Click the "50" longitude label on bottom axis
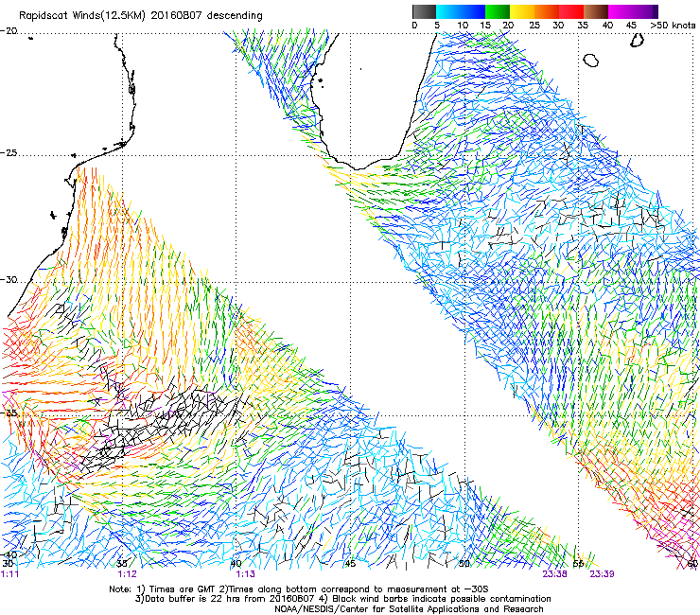Screen dimensions: 700x615 point(464,564)
